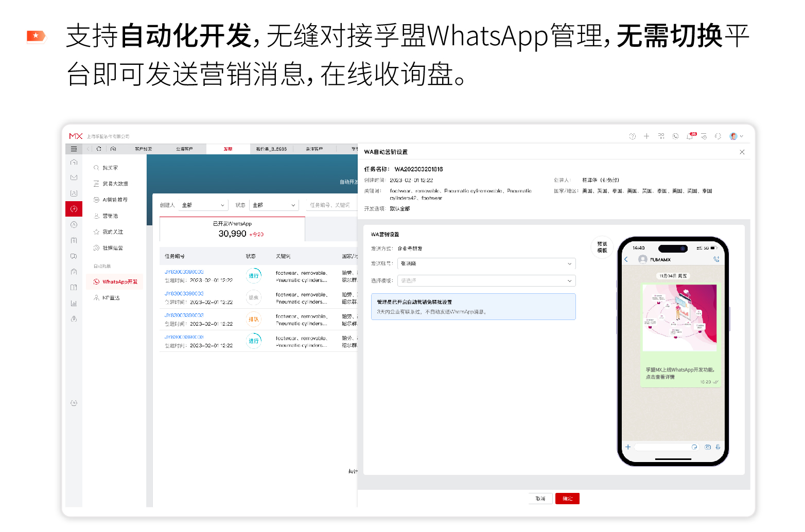The width and height of the screenshot is (805, 532).
Task: Click the red 确定 confirm button
Action: (567, 498)
